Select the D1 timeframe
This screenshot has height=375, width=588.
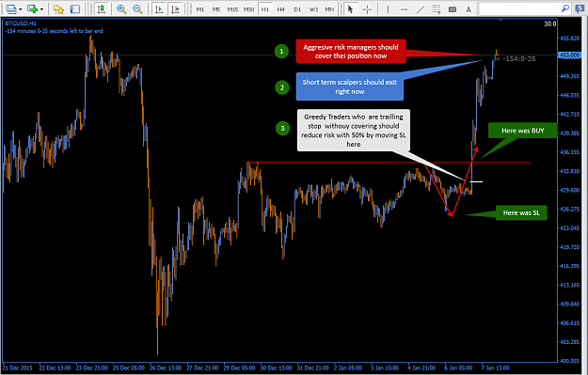click(x=297, y=9)
